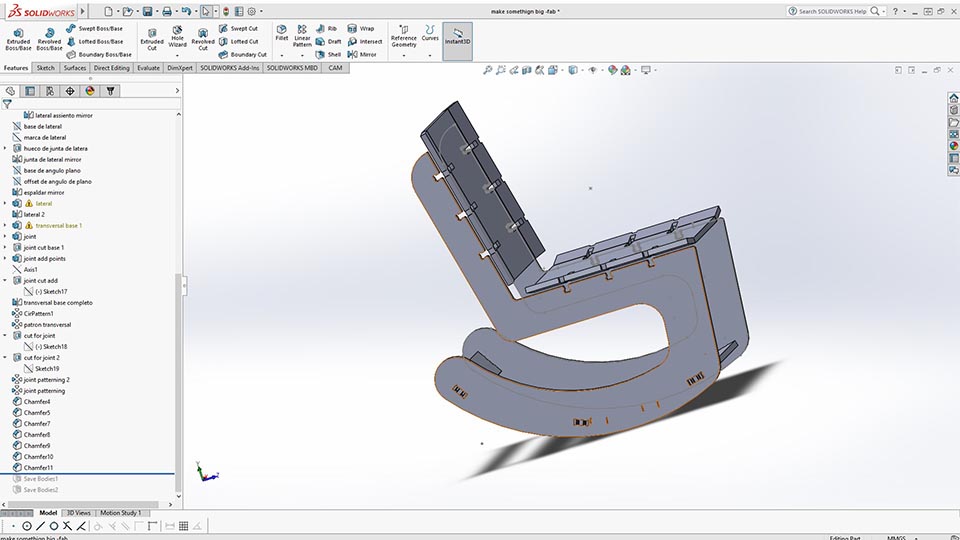This screenshot has width=960, height=540.
Task: Click the Save icon in title toolbar
Action: pyautogui.click(x=148, y=11)
